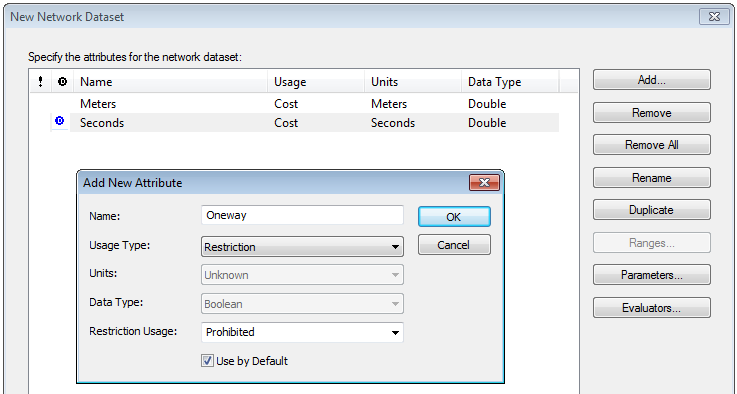Close the New Network Dataset window
737x394 pixels.
coord(714,17)
